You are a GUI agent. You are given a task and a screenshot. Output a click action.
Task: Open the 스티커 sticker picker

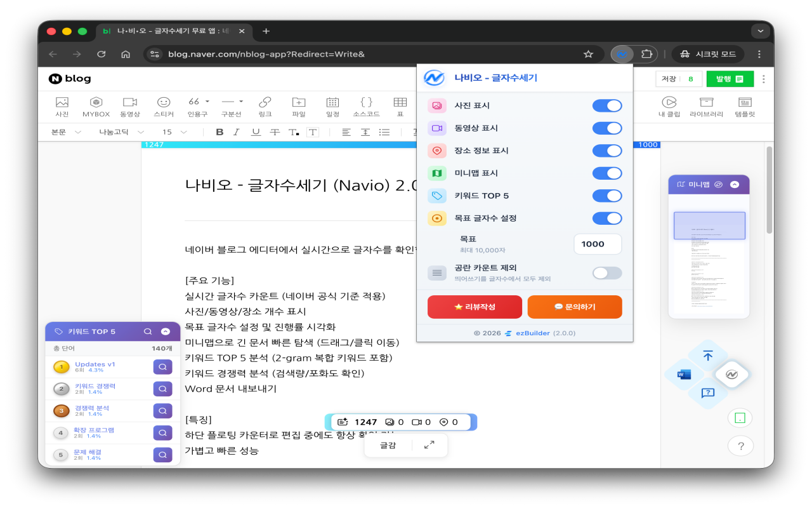164,107
